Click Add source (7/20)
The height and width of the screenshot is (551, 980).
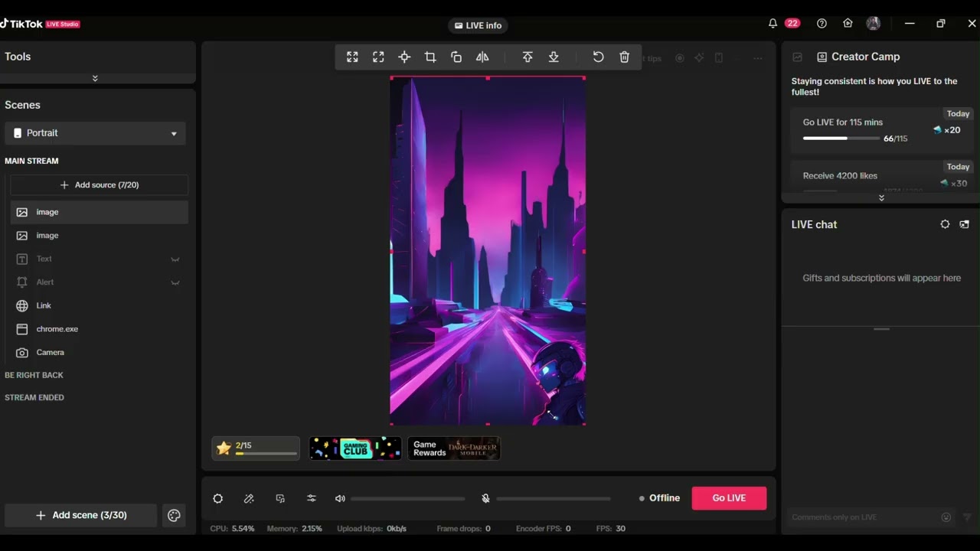click(99, 184)
